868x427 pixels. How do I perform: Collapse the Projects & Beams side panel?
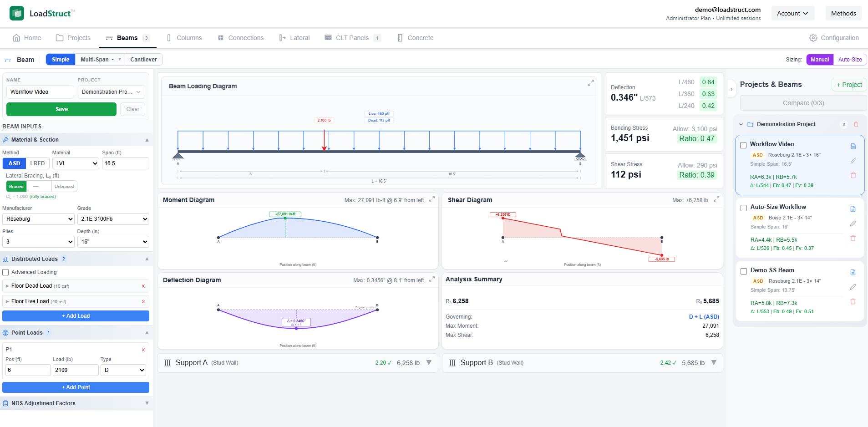point(731,89)
